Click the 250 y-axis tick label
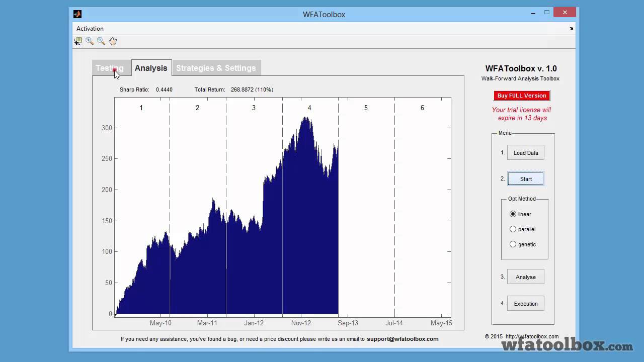The image size is (644, 362). (x=107, y=159)
